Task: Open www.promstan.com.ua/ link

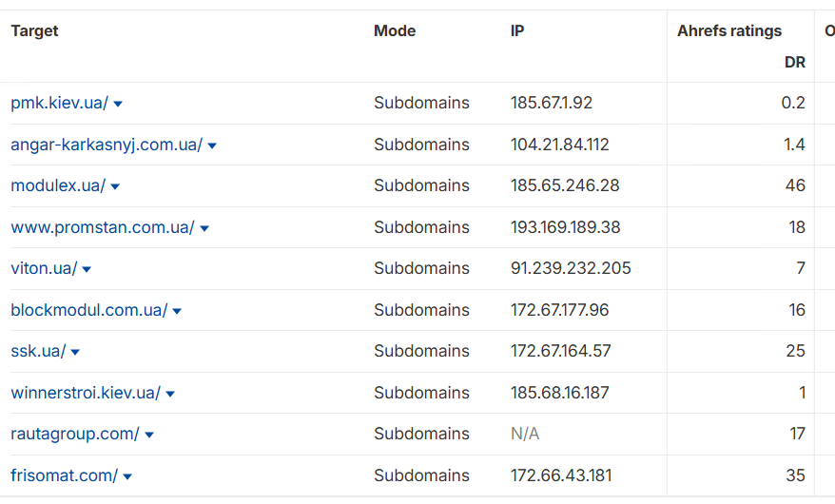Action: 103,227
